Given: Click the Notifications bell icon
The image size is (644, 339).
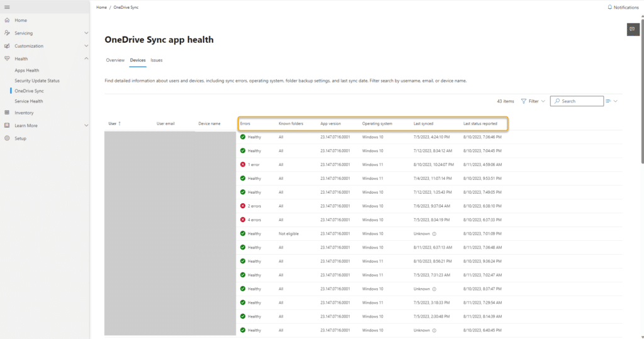Looking at the screenshot, I should (x=609, y=8).
